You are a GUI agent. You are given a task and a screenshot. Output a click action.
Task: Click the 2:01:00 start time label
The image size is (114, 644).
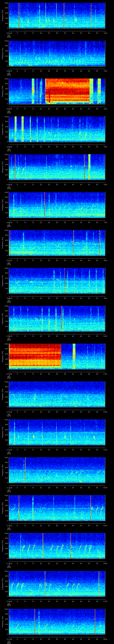click(9, 33)
